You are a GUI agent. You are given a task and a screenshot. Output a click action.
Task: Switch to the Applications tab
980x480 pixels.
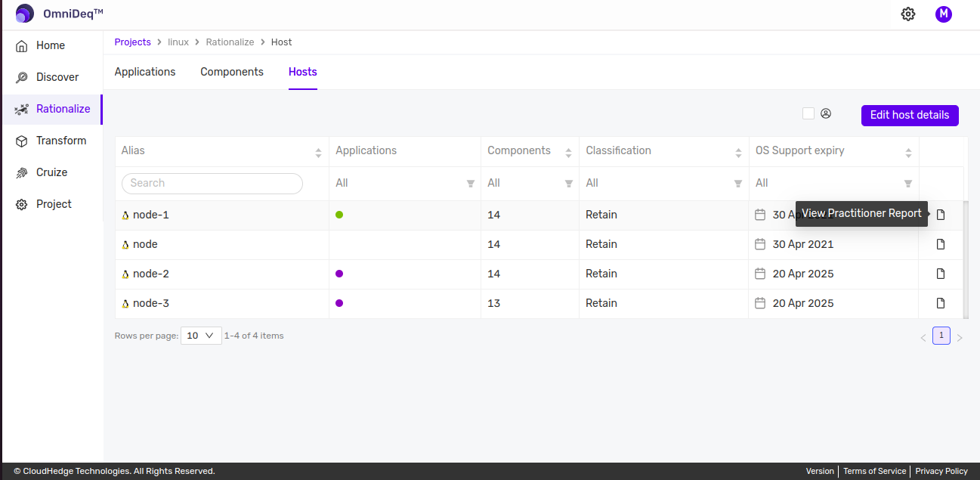(145, 72)
